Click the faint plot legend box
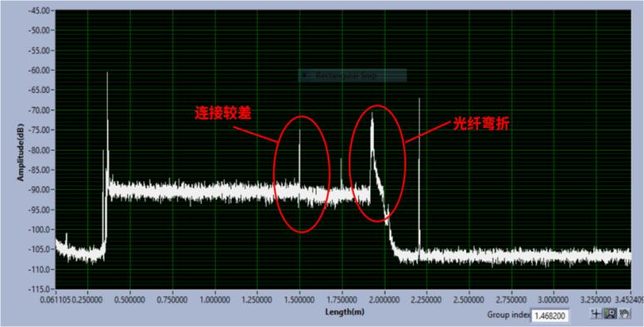Screen dimensions: 644x327 pyautogui.click(x=352, y=76)
